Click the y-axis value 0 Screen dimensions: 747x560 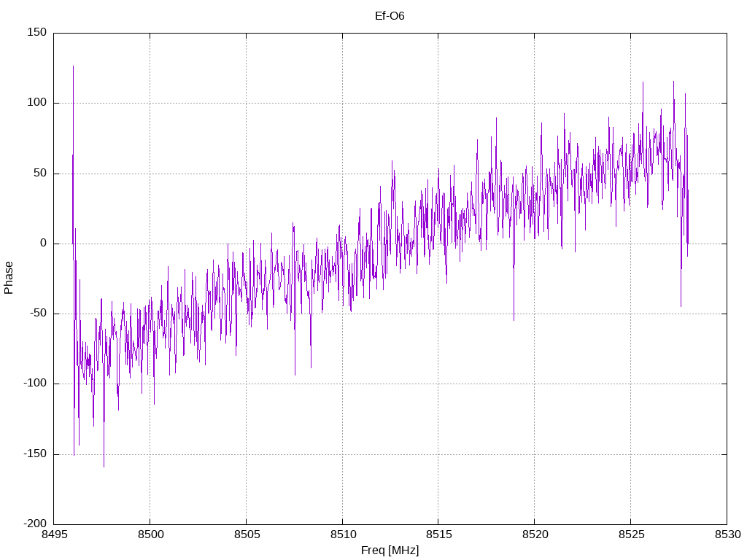[x=43, y=244]
